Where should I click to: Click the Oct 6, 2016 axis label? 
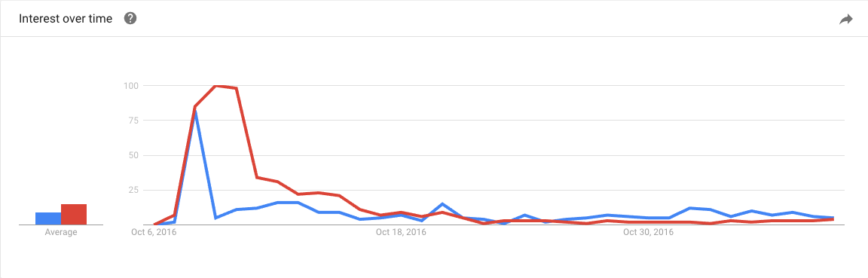pyautogui.click(x=154, y=233)
